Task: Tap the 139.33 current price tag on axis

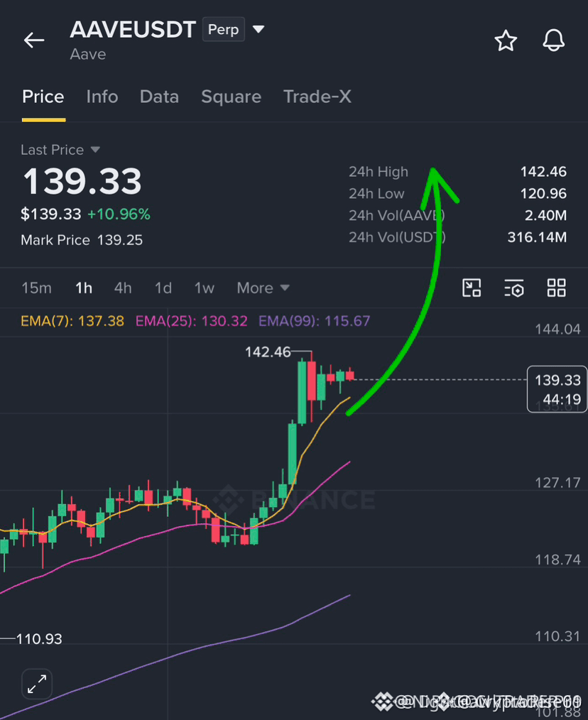Action: click(557, 389)
